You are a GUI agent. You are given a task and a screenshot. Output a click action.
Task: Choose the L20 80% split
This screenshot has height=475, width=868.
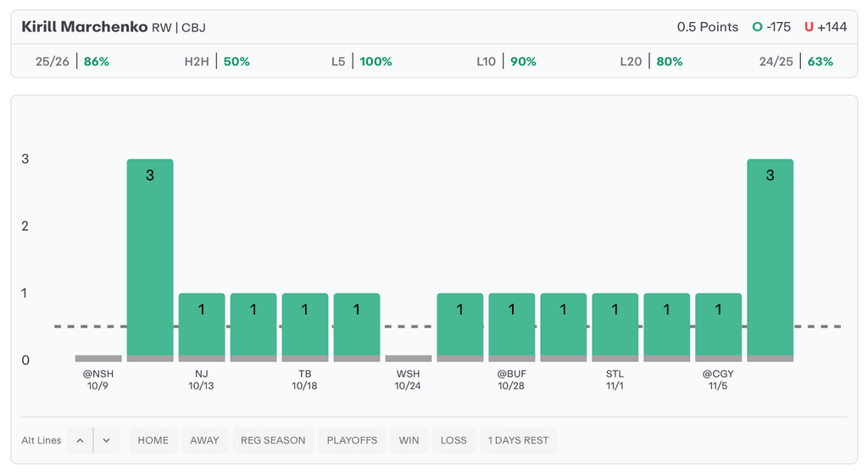pyautogui.click(x=651, y=61)
